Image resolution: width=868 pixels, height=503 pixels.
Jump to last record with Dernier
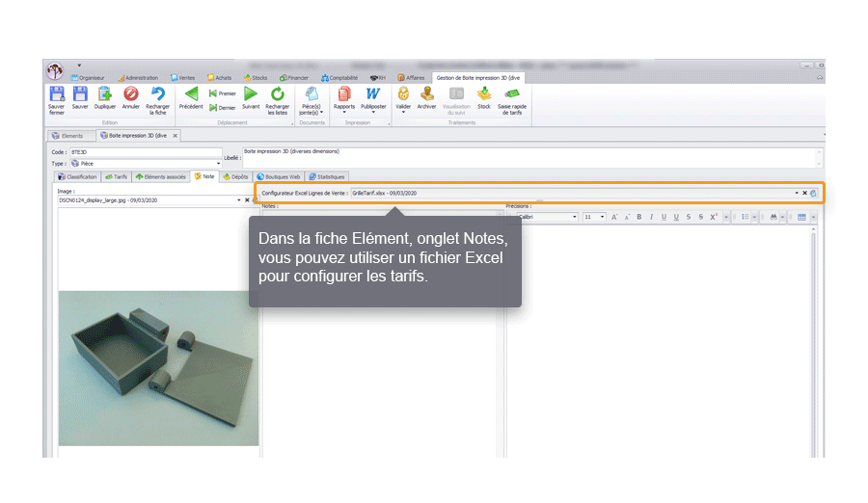(x=223, y=108)
